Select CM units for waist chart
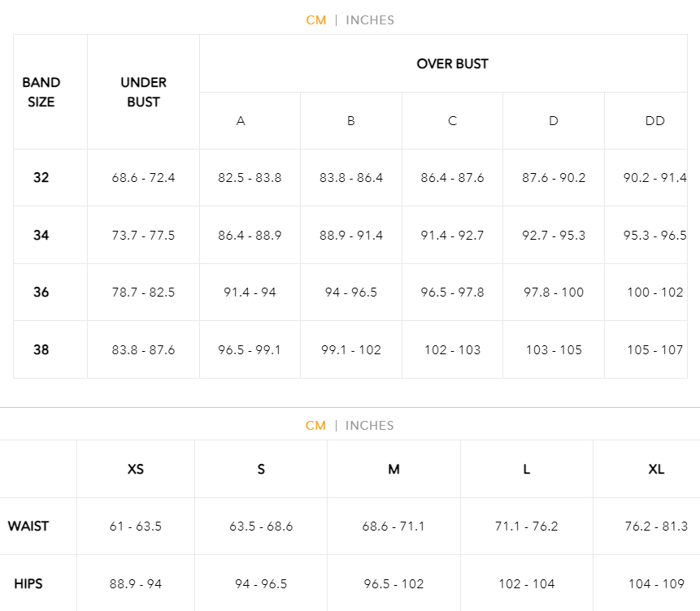700x611 pixels. click(x=315, y=425)
